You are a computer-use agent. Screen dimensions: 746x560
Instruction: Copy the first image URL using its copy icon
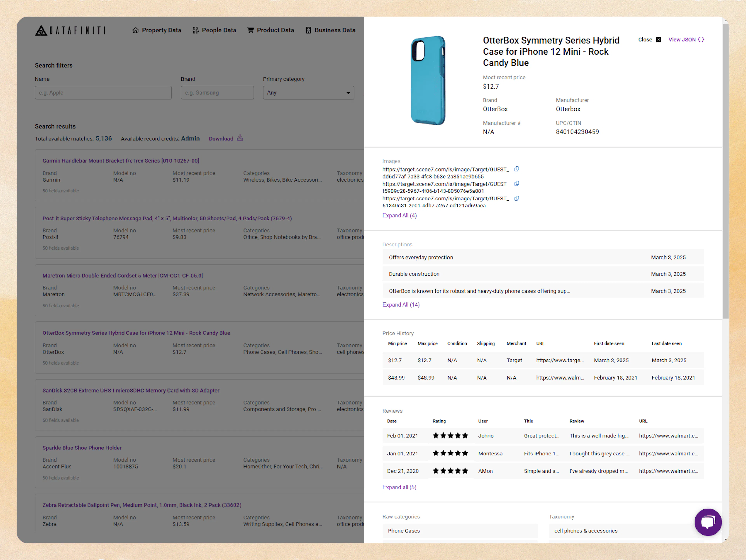click(517, 169)
